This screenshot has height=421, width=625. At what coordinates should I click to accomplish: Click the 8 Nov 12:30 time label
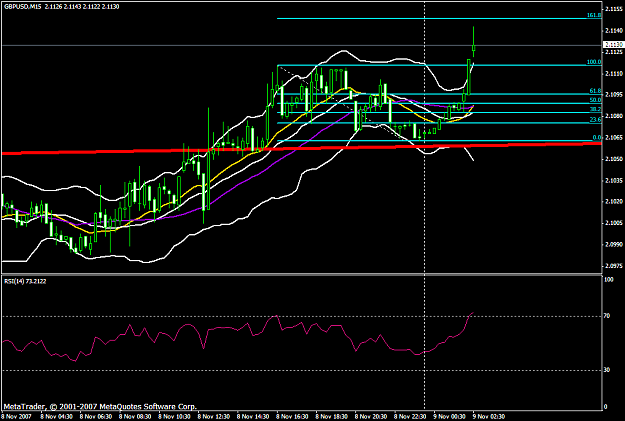[214, 417]
